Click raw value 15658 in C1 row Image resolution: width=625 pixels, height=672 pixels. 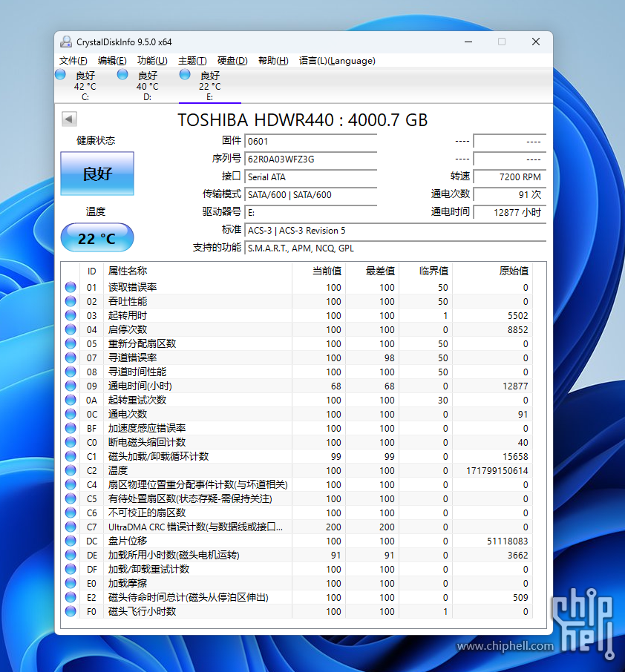(x=515, y=456)
